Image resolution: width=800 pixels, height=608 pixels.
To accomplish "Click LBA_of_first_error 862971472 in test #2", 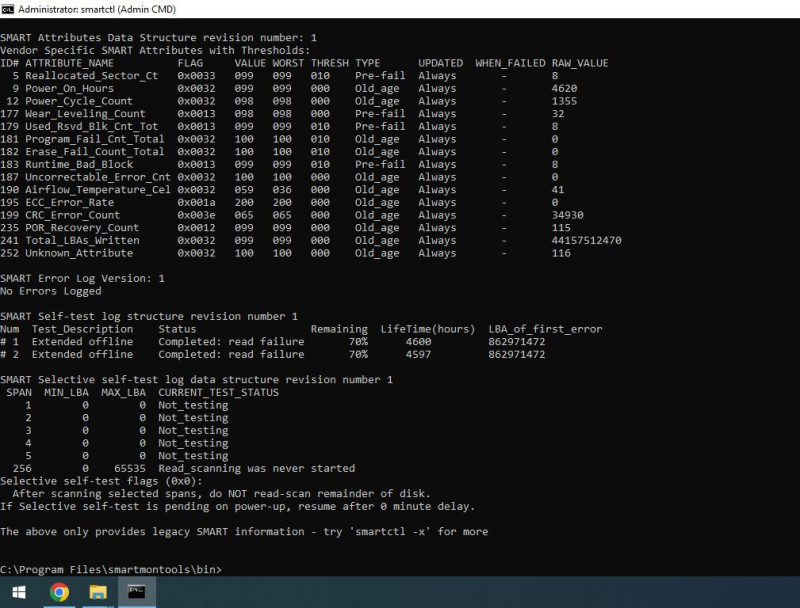I will coord(516,354).
